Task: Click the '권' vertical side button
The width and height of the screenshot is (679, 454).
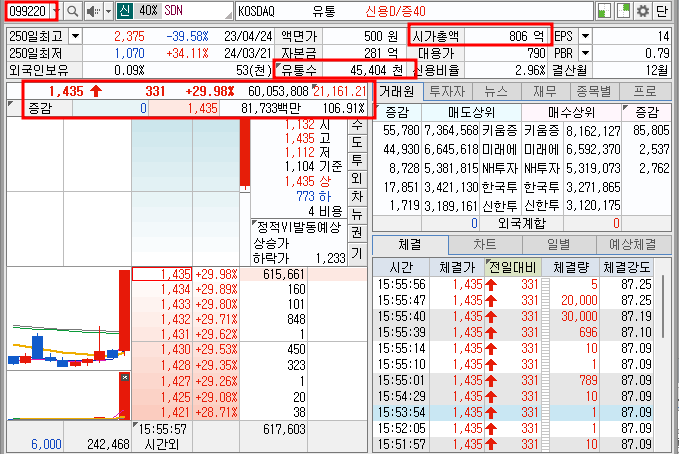Action: click(357, 233)
